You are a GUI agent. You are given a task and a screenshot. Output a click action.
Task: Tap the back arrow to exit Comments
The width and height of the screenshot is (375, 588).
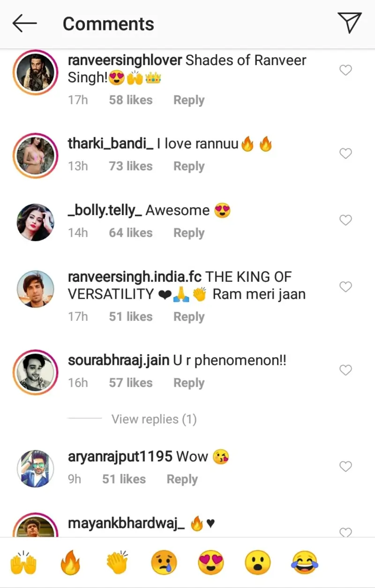[x=24, y=23]
